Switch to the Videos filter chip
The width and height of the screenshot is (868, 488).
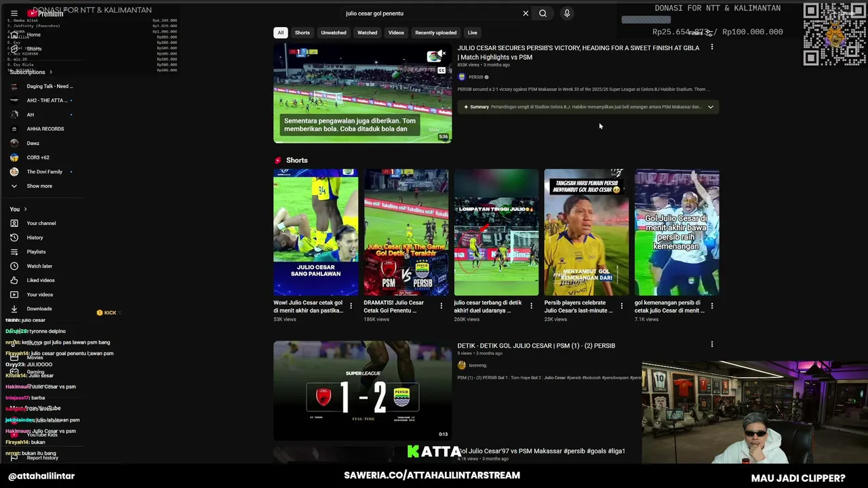[x=396, y=33]
